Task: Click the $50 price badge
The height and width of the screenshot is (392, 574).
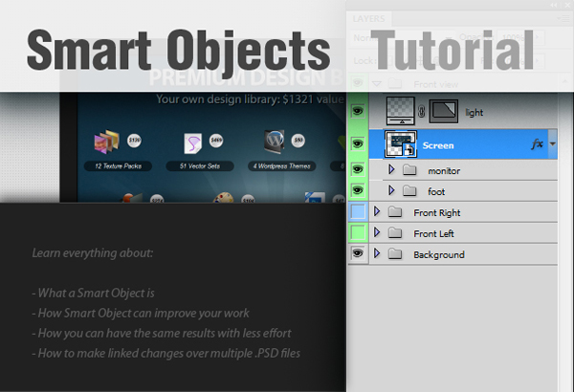Action: pyautogui.click(x=298, y=141)
